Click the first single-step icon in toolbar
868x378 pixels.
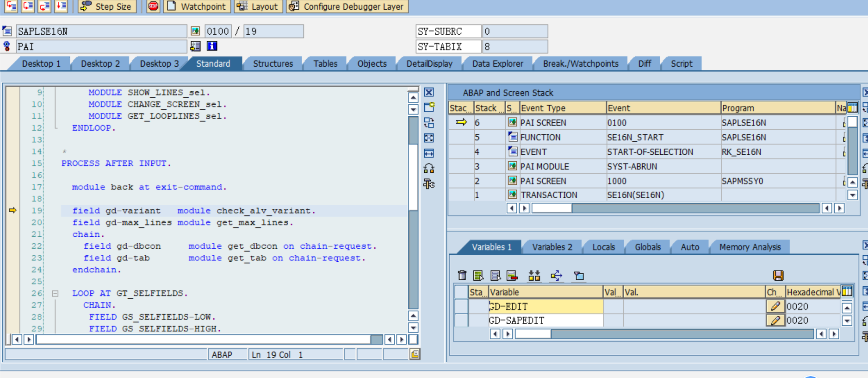coord(11,6)
